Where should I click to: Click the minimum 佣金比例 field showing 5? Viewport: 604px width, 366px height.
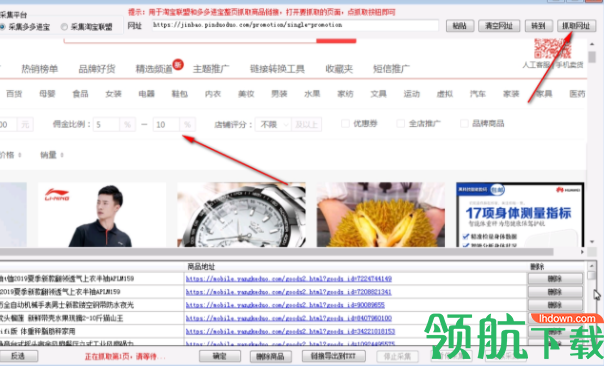(x=107, y=124)
